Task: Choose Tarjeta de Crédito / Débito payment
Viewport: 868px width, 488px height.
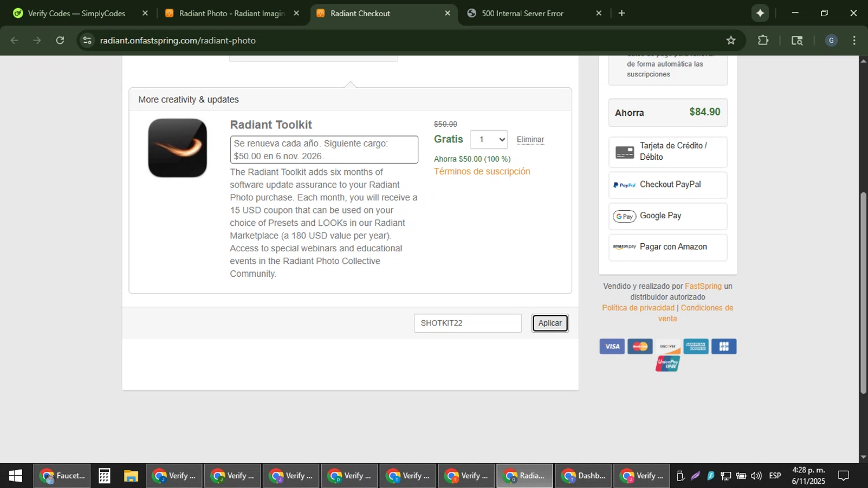Action: [x=668, y=152]
